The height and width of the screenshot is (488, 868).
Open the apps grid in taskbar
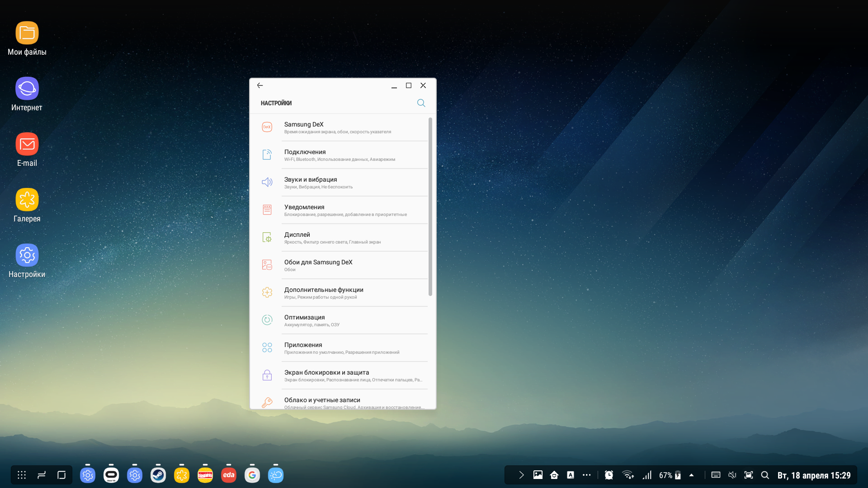click(x=22, y=475)
